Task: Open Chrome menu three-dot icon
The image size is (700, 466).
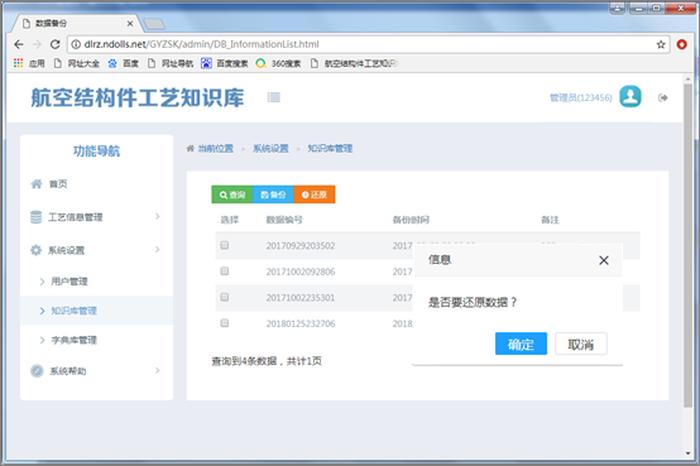Action: coord(682,44)
